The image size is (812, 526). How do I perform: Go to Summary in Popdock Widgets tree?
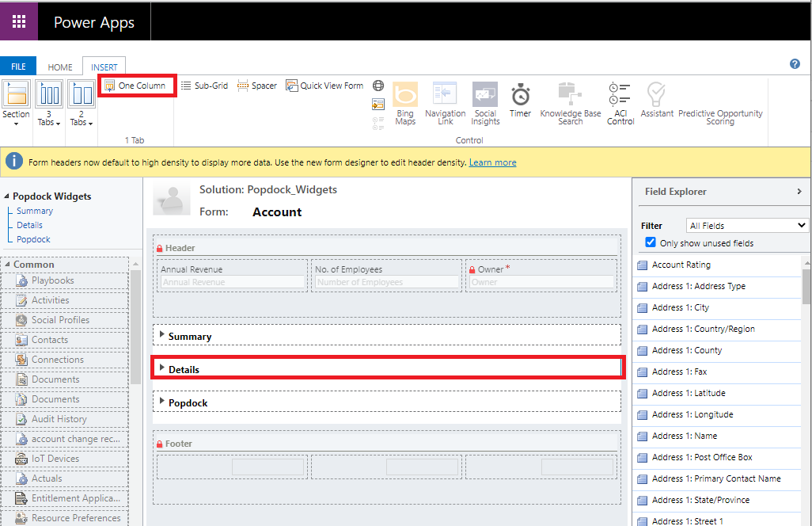click(35, 211)
